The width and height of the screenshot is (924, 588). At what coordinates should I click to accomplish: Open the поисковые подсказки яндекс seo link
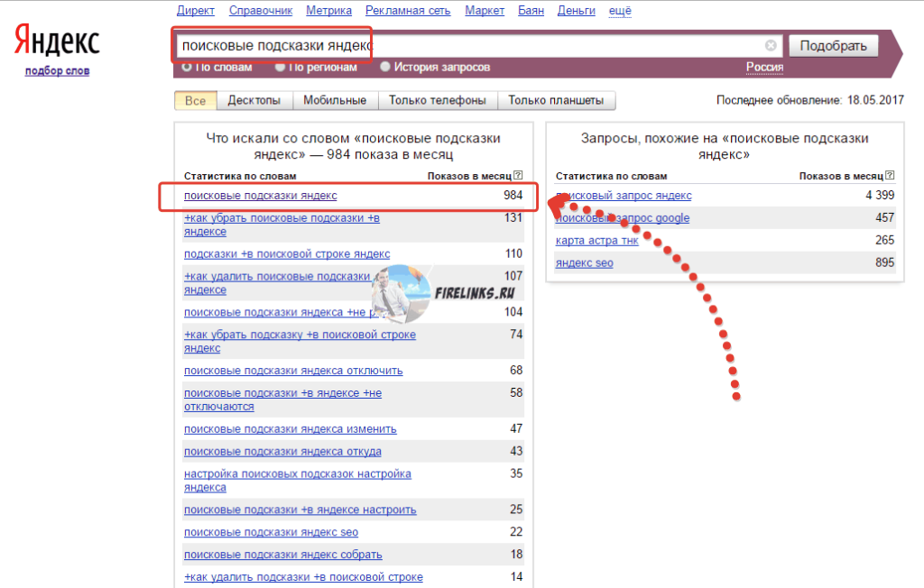click(271, 532)
